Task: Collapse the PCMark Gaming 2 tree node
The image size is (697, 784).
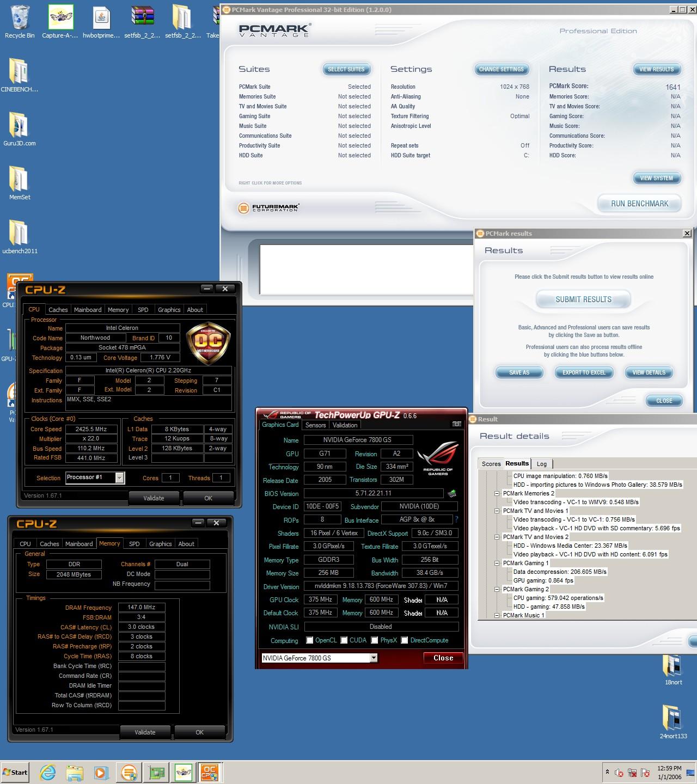Action: [x=497, y=589]
